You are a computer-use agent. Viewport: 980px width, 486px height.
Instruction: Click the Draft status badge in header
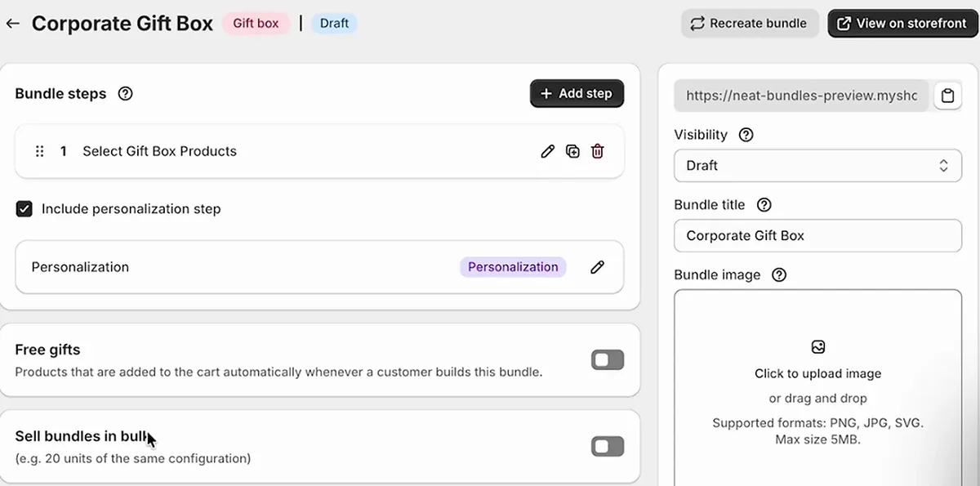coord(334,24)
